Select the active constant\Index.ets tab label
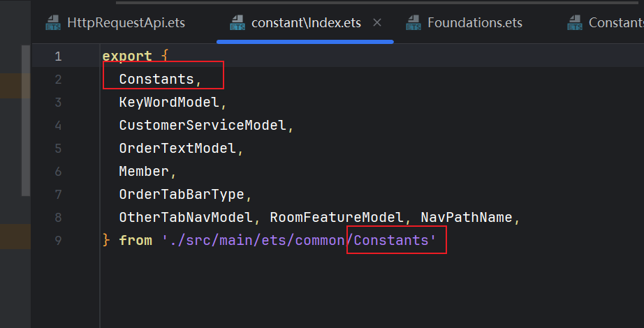Viewport: 644px width, 328px height. (x=306, y=23)
